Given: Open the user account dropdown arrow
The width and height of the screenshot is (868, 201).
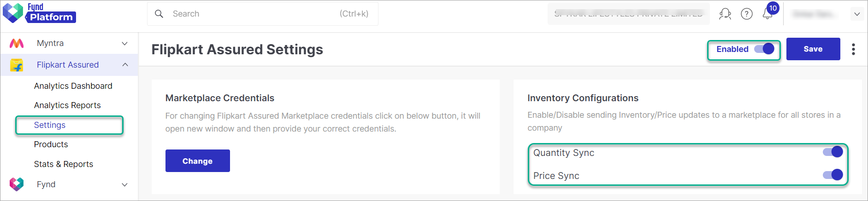Looking at the screenshot, I should pos(857,14).
